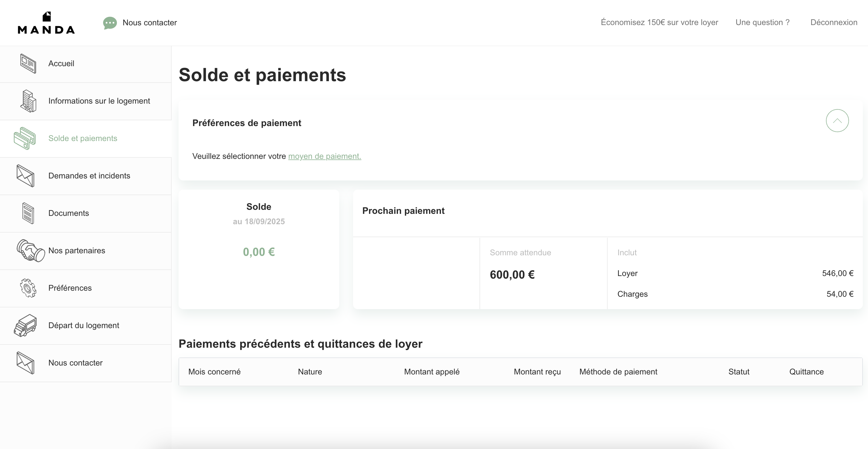
Task: View Nos partenaires page
Action: (86, 251)
